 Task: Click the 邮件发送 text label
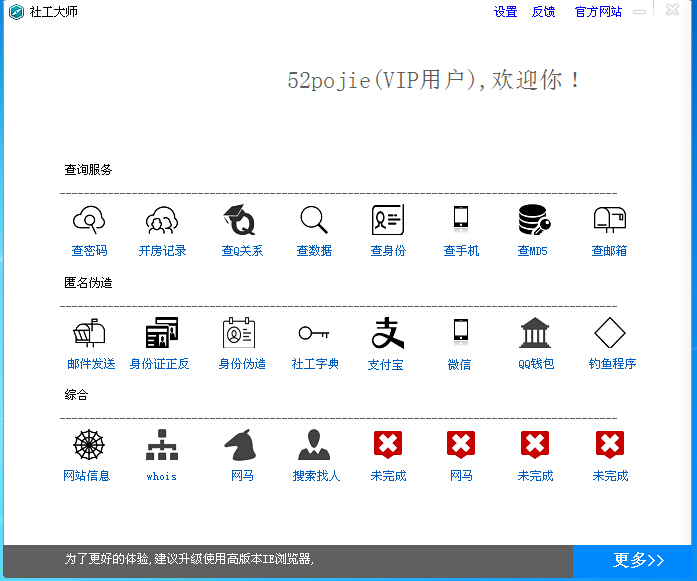(x=91, y=364)
